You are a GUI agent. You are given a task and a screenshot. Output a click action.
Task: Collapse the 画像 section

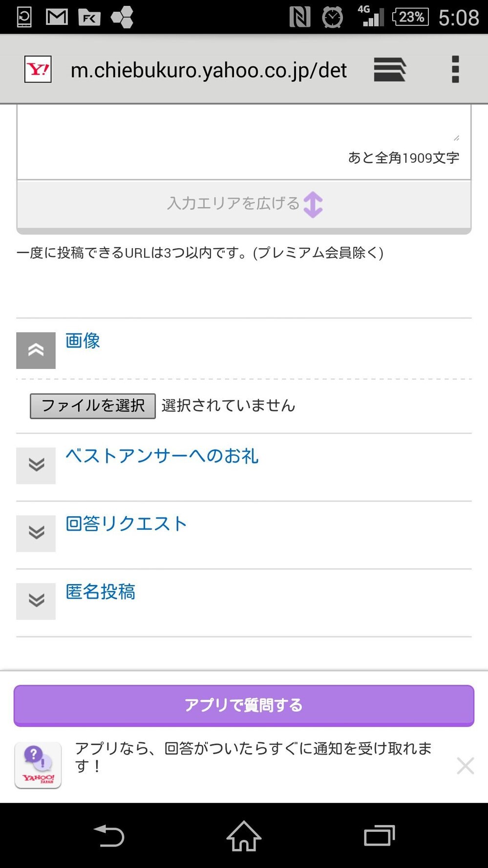tap(36, 350)
